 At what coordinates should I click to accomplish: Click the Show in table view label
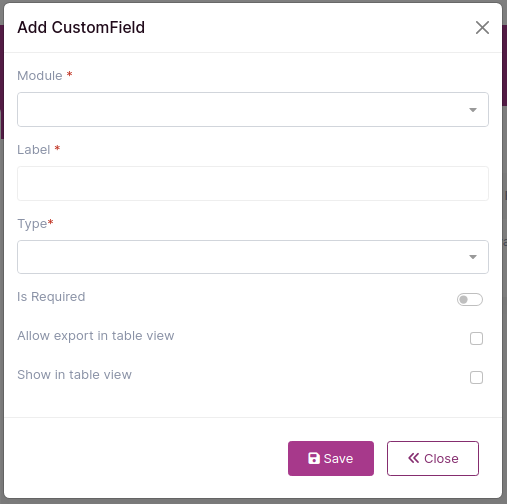(x=74, y=375)
